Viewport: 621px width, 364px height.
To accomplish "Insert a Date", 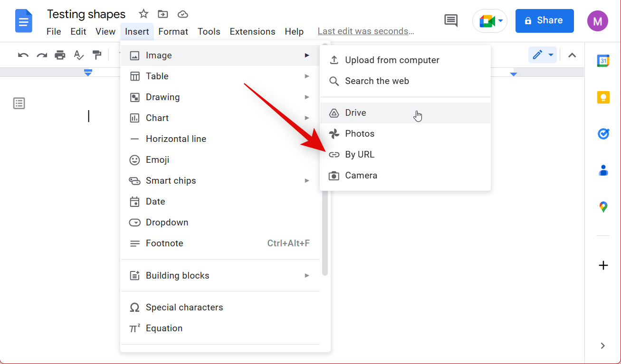I will pos(220,202).
